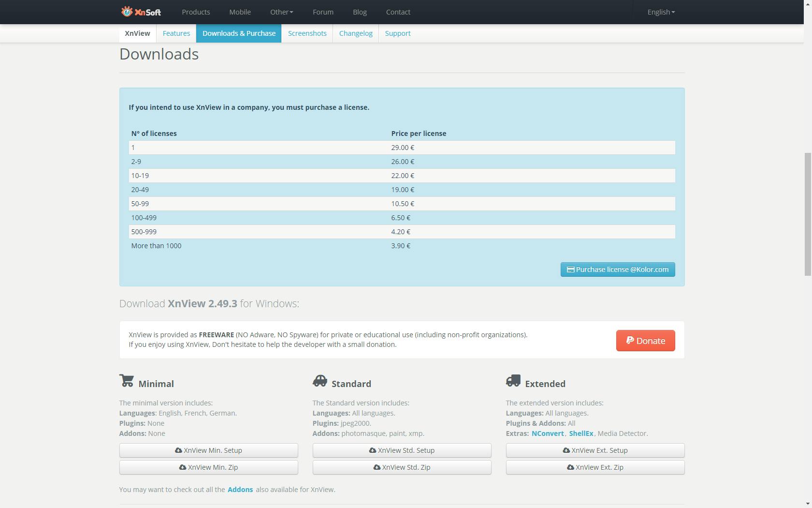
Task: Open the ShellEx link
Action: pos(581,433)
